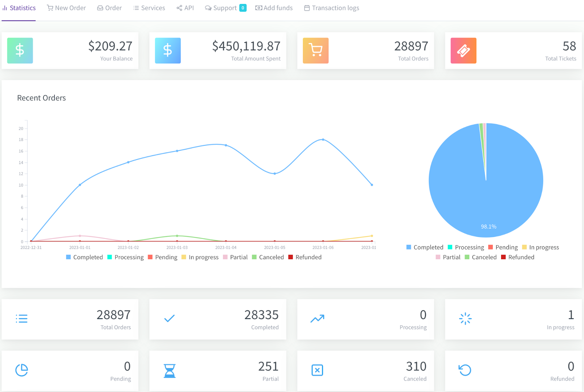This screenshot has width=584, height=392.
Task: Toggle Pending in the line chart legend
Action: tap(162, 257)
